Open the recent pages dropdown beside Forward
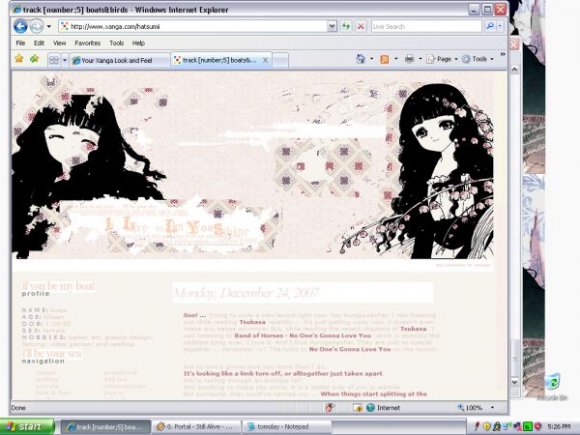This screenshot has height=435, width=580. click(49, 27)
